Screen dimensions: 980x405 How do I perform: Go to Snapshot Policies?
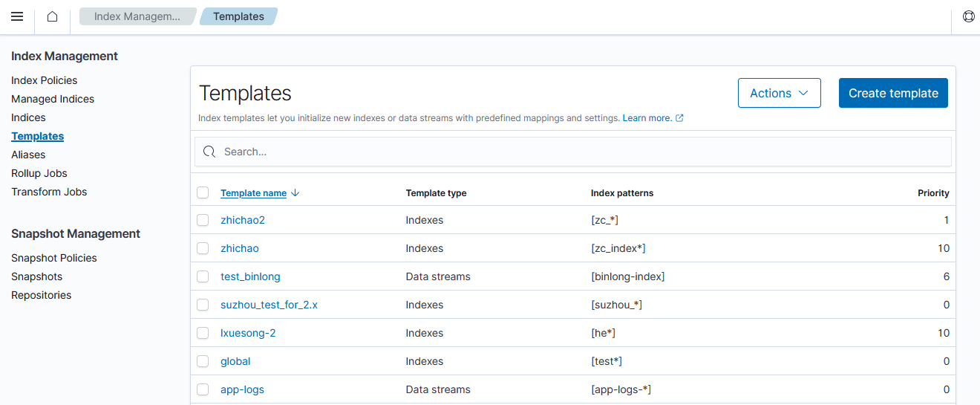[x=54, y=258]
